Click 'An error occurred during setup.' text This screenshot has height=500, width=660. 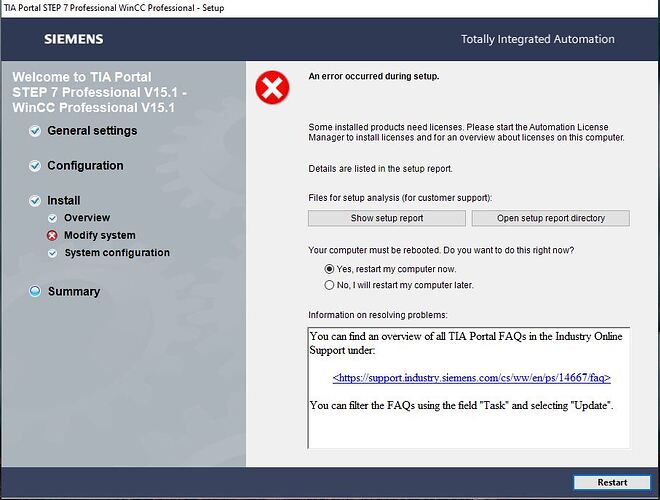374,76
